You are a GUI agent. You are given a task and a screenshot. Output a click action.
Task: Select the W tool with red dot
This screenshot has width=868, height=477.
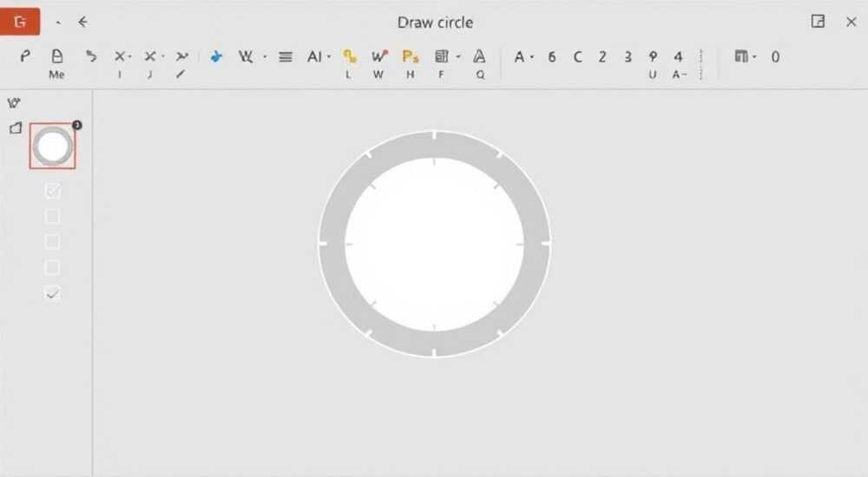(379, 56)
